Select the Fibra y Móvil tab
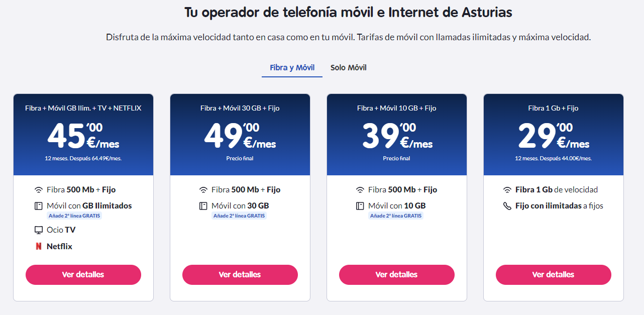 [x=292, y=67]
